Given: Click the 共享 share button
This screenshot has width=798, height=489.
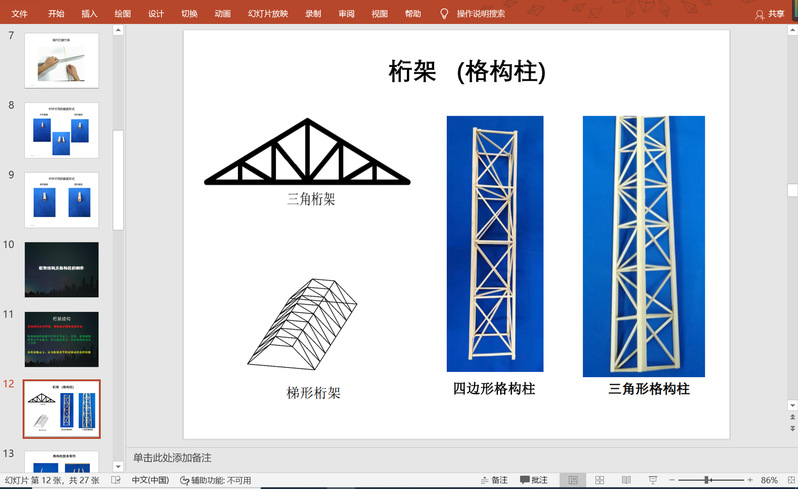Looking at the screenshot, I should (x=770, y=14).
